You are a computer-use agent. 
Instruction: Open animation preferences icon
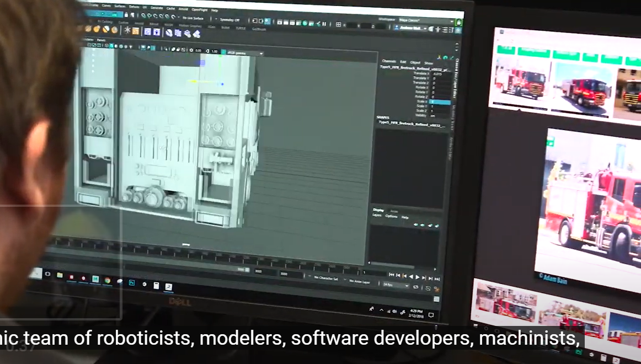(436, 289)
